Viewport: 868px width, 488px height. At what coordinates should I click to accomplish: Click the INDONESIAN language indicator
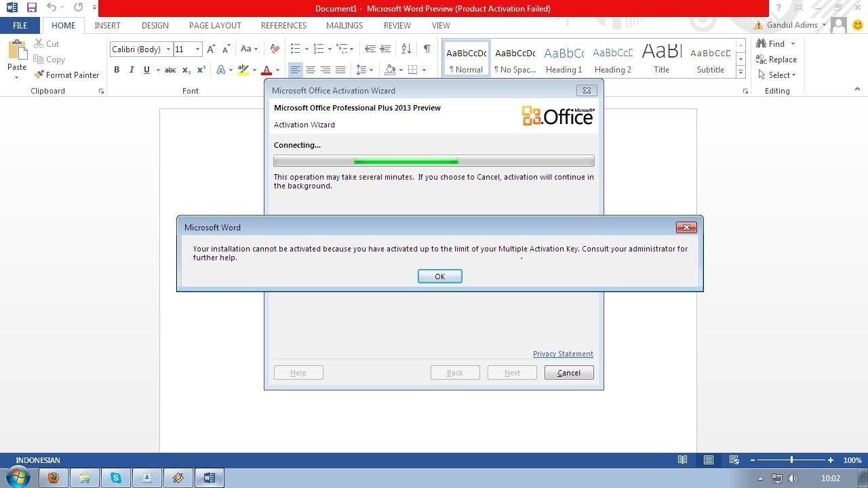(x=38, y=460)
